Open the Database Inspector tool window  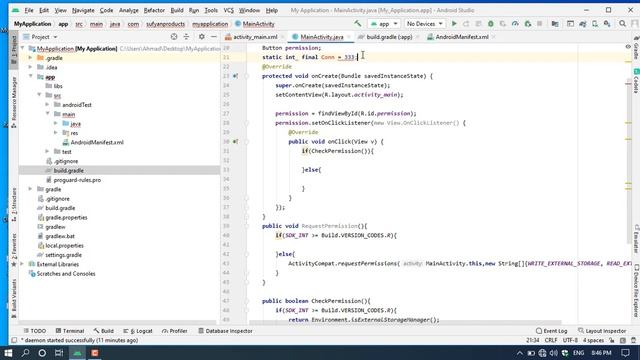point(225,331)
